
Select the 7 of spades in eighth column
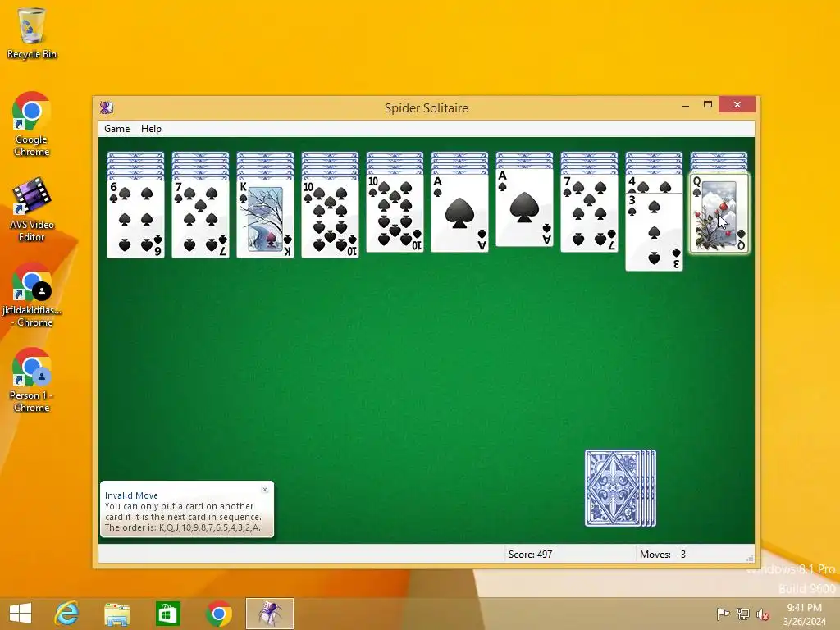pyautogui.click(x=589, y=213)
